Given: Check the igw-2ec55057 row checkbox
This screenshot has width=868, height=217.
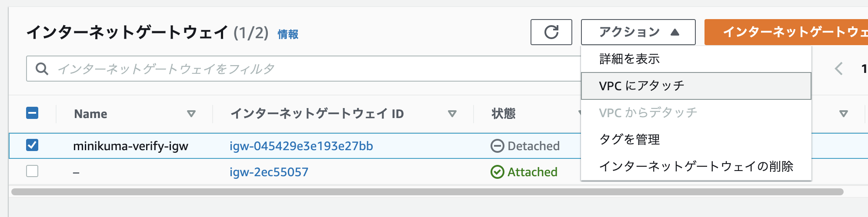Looking at the screenshot, I should [32, 171].
